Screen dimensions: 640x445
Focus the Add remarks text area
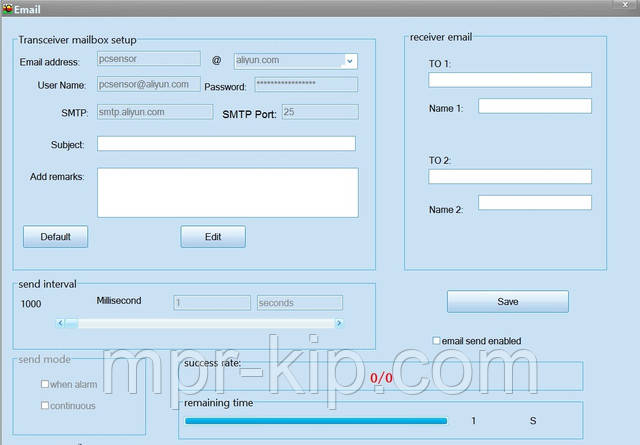(227, 192)
